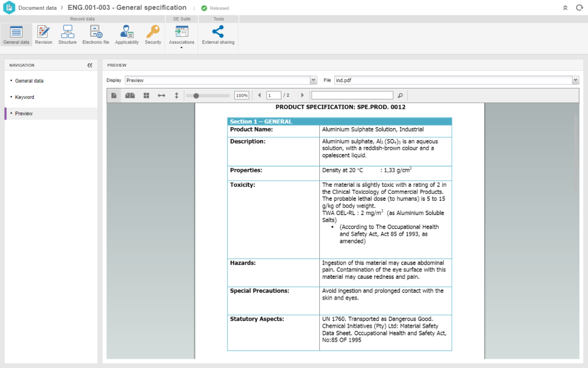Viewport: 588px width, 368px height.
Task: Toggle fit to height mode
Action: tap(176, 95)
